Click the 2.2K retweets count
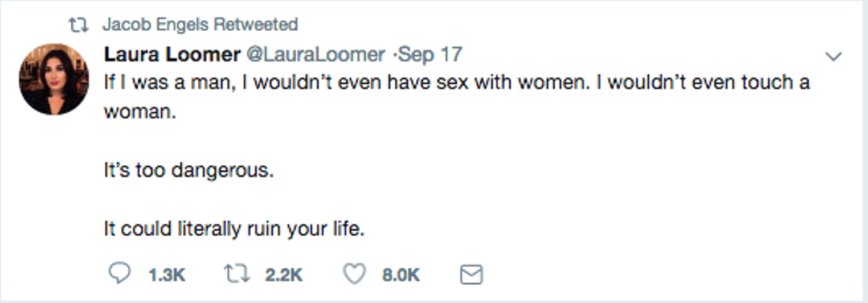 coord(284,276)
